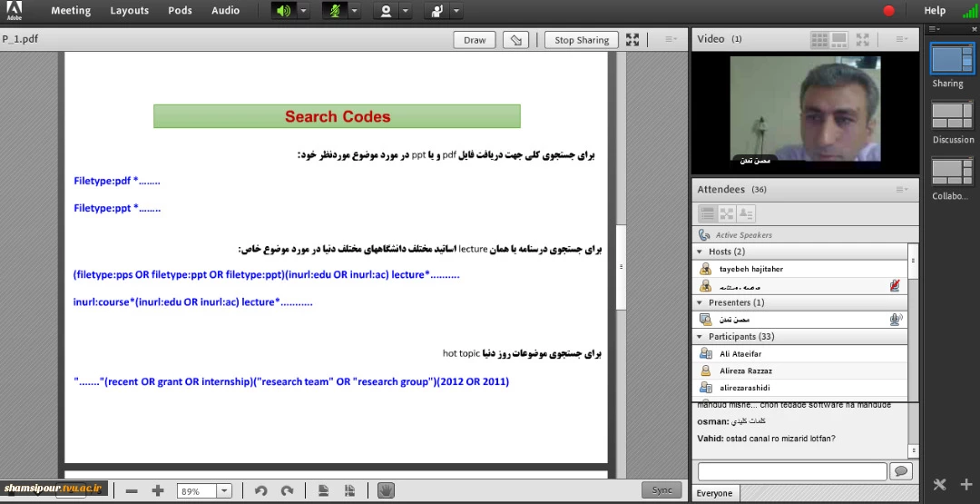
Task: Click the raise hand status icon
Action: [x=436, y=11]
